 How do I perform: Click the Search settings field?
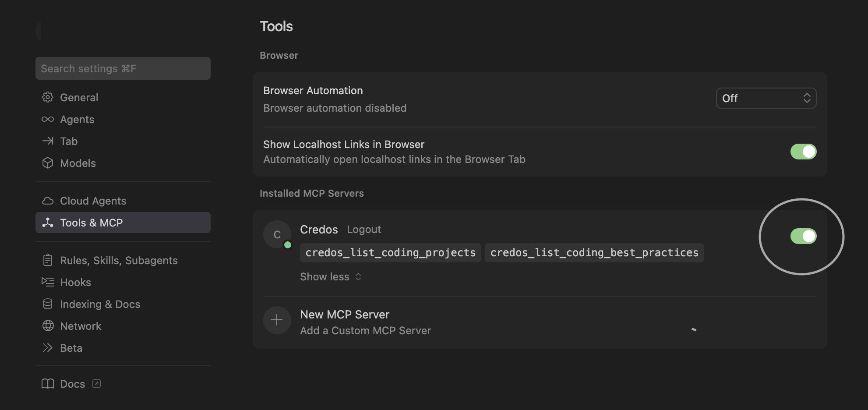coord(123,68)
